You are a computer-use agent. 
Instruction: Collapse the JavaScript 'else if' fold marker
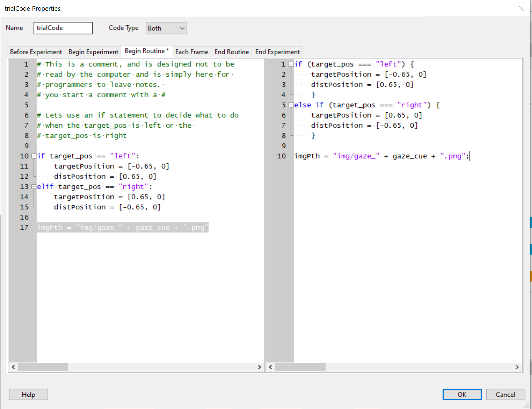point(291,105)
